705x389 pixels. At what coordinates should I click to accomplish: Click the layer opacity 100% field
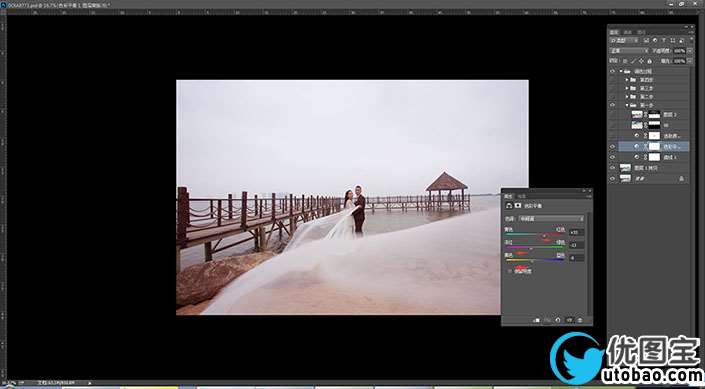[x=679, y=50]
